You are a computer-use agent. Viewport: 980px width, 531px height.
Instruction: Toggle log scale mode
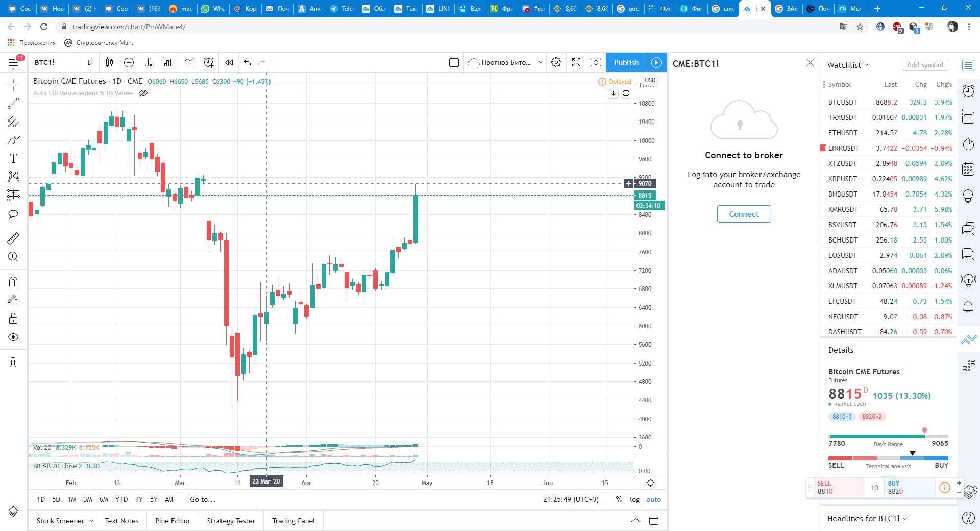coord(634,499)
